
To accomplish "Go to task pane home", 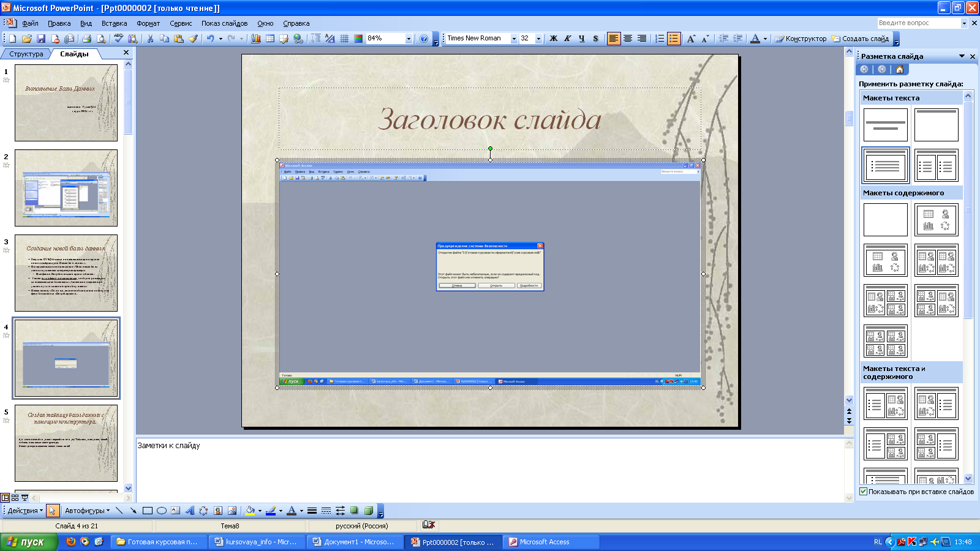I will click(x=899, y=69).
